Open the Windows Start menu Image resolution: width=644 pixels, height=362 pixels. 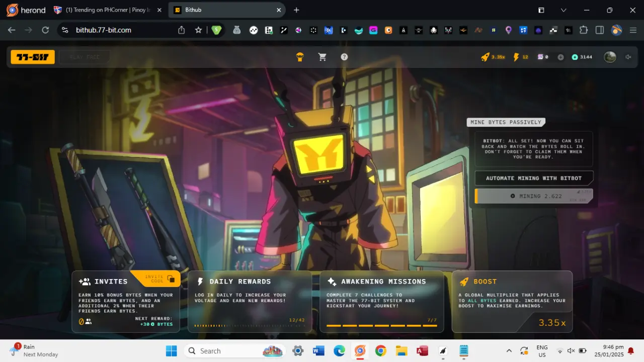(x=171, y=351)
